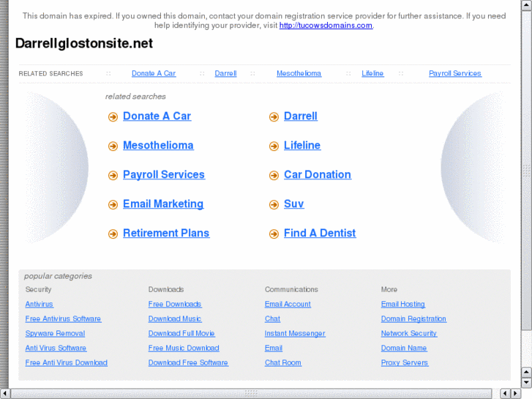Click orange arrow icon beside Donate A Car
Screen dimensions: 532x399
(x=113, y=117)
